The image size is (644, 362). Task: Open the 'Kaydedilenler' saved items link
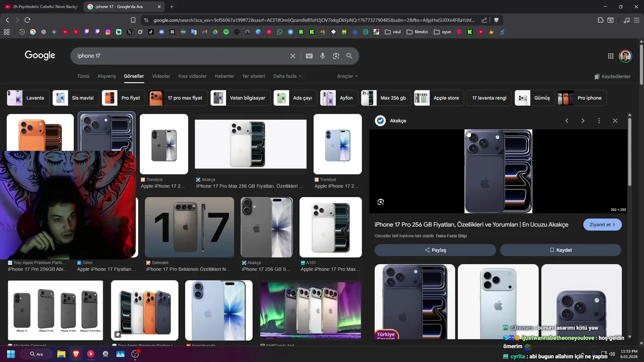point(612,76)
